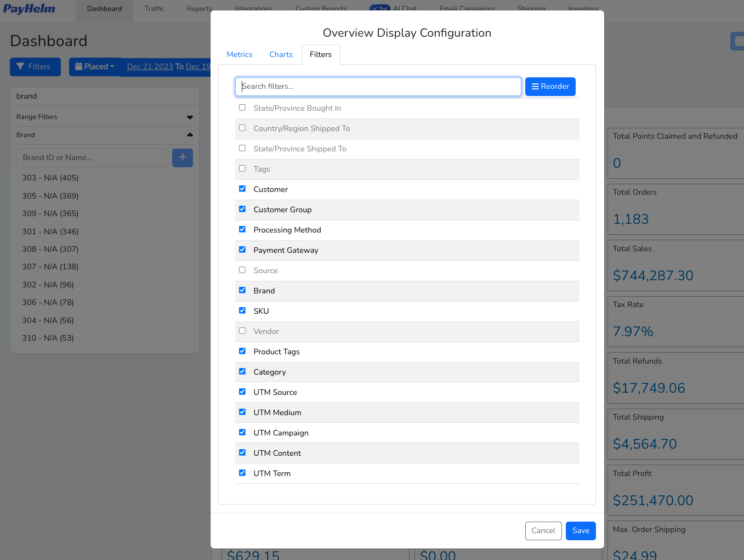The image size is (744, 560).
Task: Click the Brand ID or Name input
Action: (92, 158)
